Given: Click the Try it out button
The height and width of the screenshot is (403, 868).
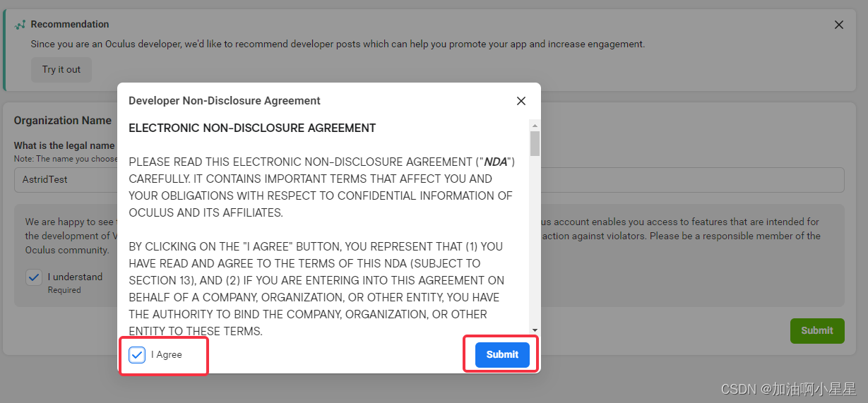Looking at the screenshot, I should click(x=61, y=69).
